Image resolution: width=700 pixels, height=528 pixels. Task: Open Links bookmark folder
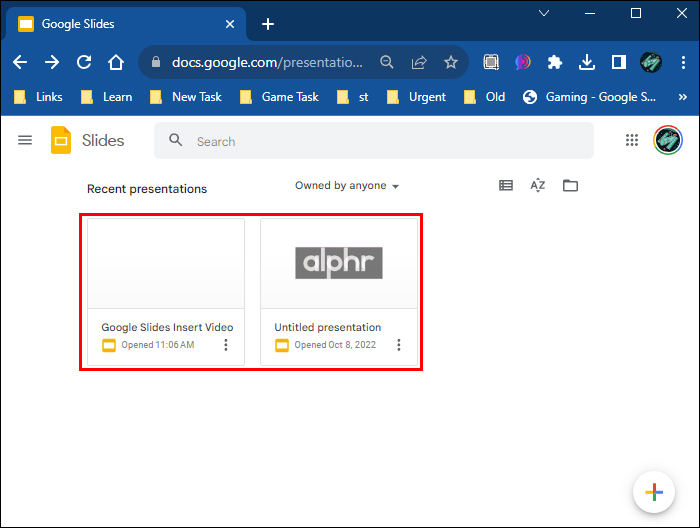(x=38, y=97)
